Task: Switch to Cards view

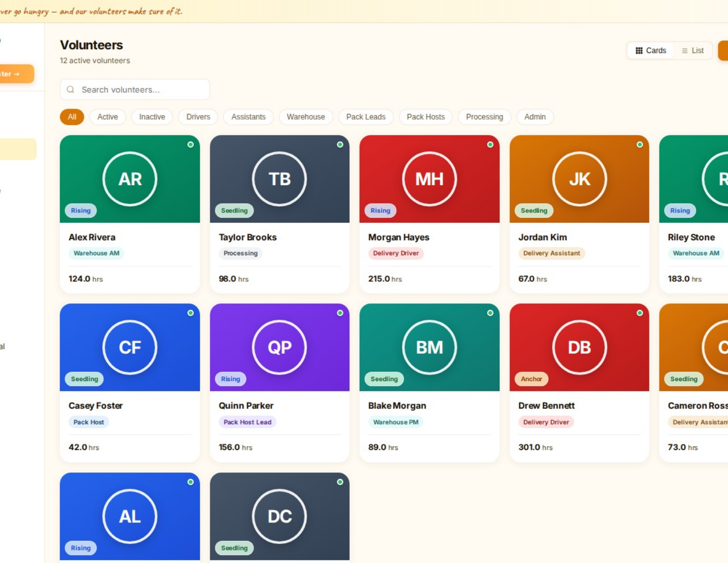Action: pyautogui.click(x=651, y=50)
